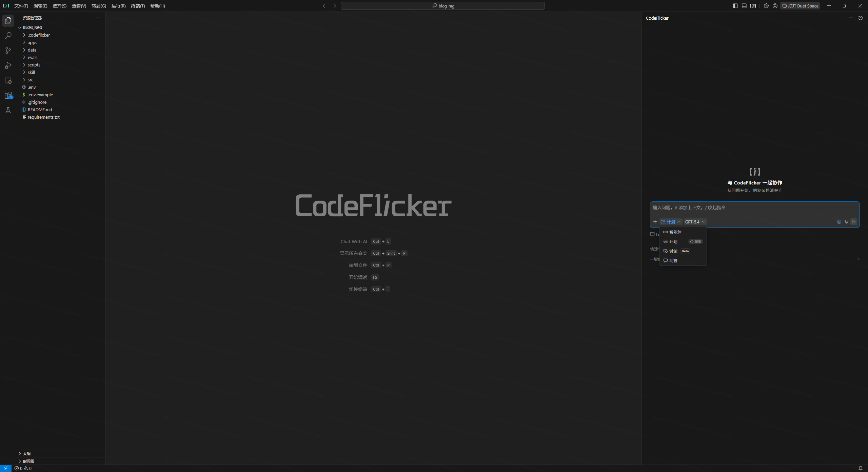Toggle the 深度 option for 计划 mode
868x472 pixels.
[696, 242]
